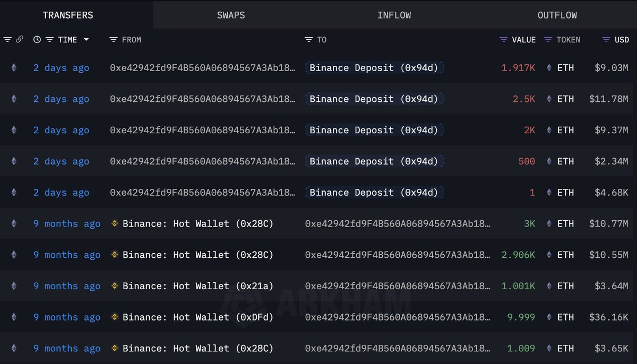637x364 pixels.
Task: Open '2 days ago' timestamp on 1.917K row
Action: click(x=61, y=67)
